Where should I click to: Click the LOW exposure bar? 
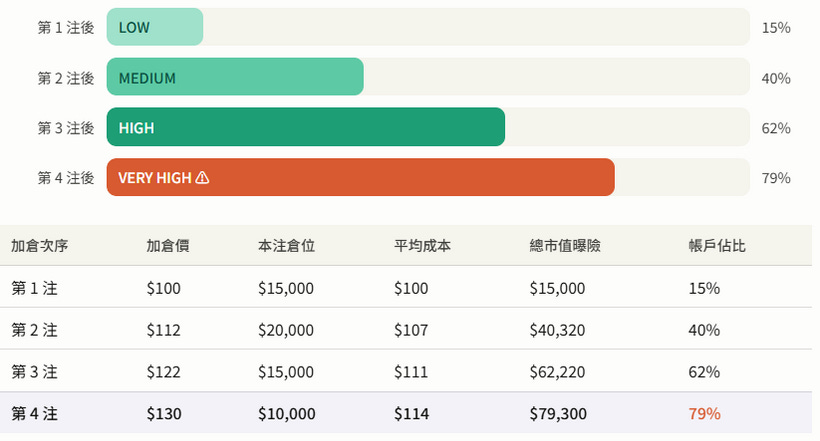[x=155, y=27]
